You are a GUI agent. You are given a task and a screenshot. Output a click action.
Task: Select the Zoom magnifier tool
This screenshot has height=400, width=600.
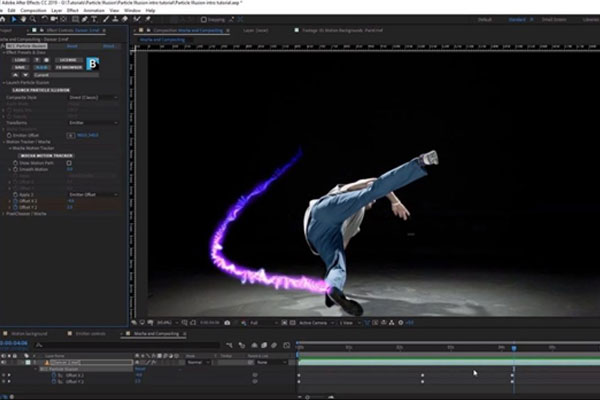pos(33,19)
